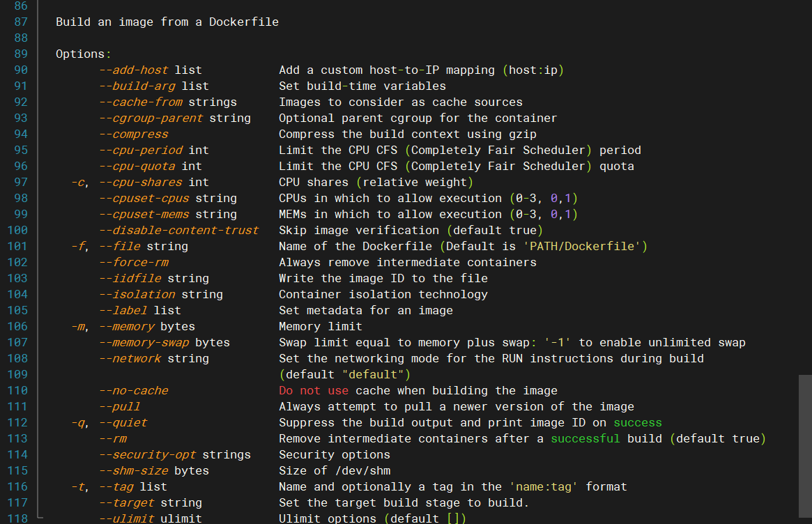Click 'Memory limit' description
The width and height of the screenshot is (812, 524).
[x=321, y=327]
